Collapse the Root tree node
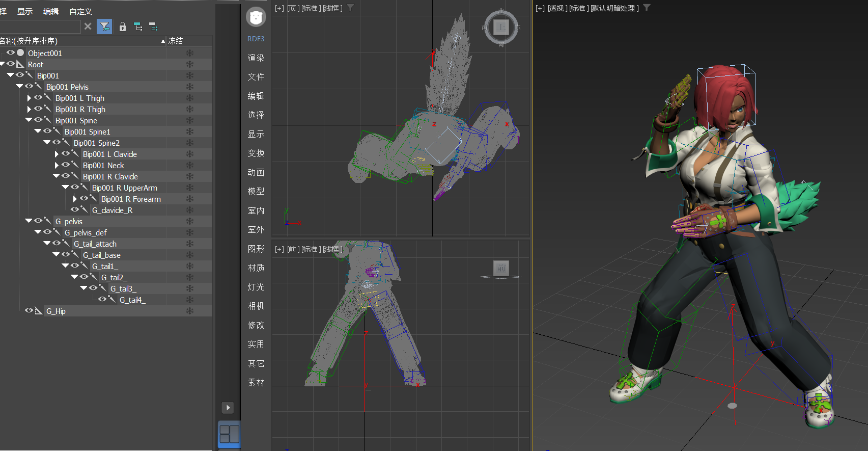The width and height of the screenshot is (868, 451). pos(2,64)
